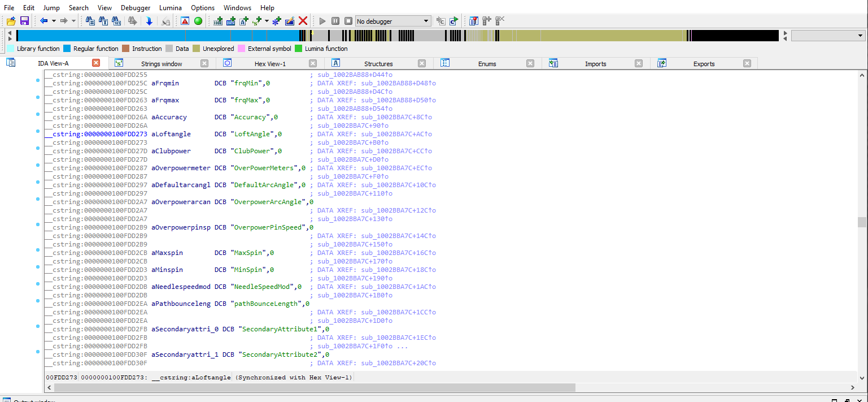Viewport: 868px width, 402px height.
Task: Jump forward with the gray right arrow
Action: 64,21
